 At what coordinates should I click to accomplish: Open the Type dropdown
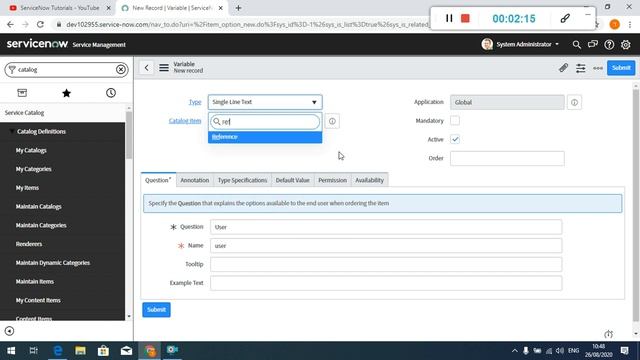coord(265,102)
